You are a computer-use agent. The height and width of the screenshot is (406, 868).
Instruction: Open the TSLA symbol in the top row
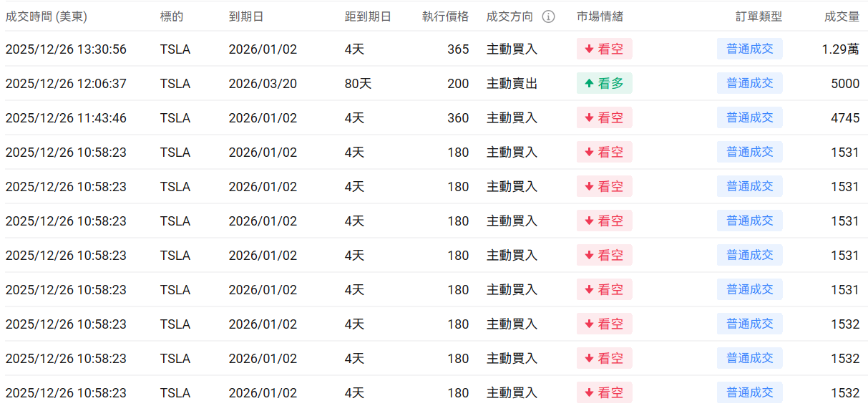[x=175, y=49]
